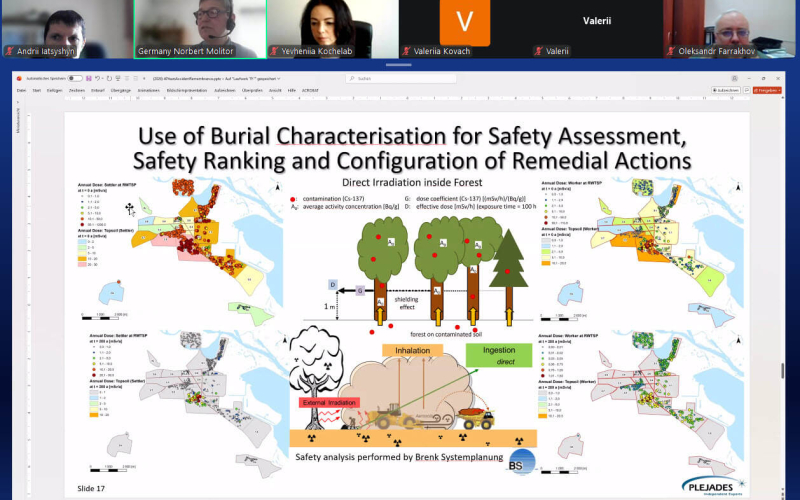
Task: Open the Zeichnen ribbon tab
Action: [77, 90]
